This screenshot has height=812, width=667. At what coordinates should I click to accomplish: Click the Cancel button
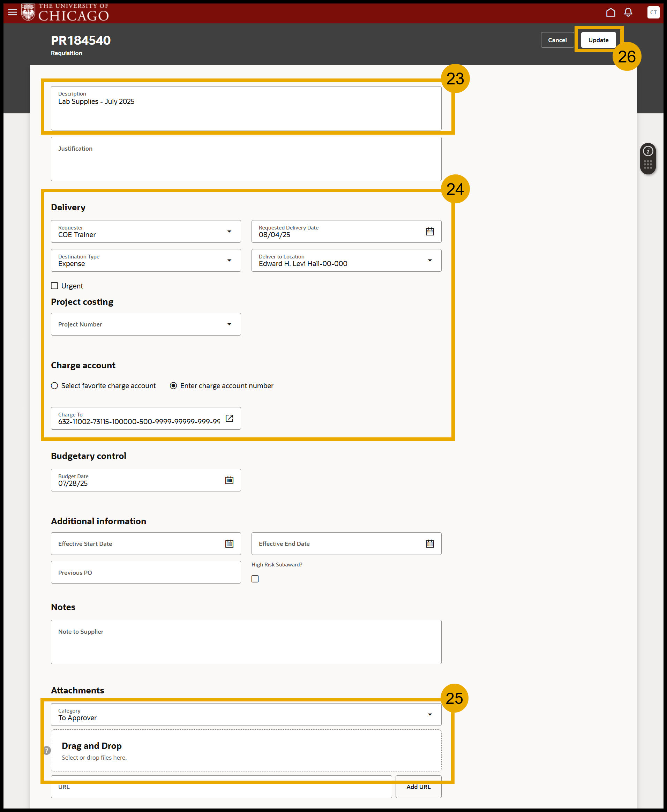point(557,39)
